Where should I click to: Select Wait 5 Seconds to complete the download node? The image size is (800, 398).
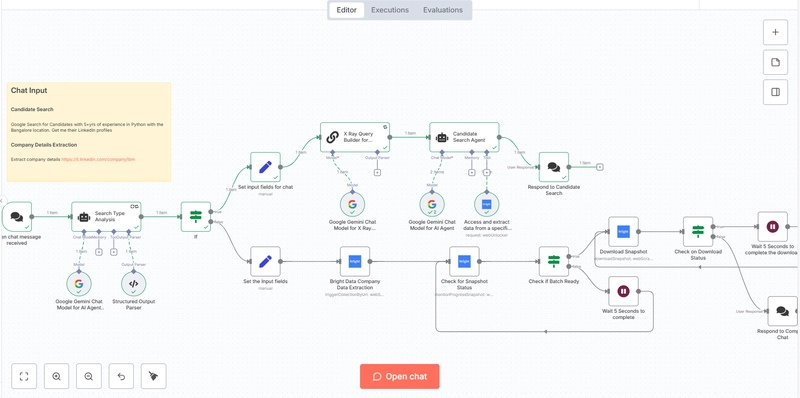pos(772,227)
